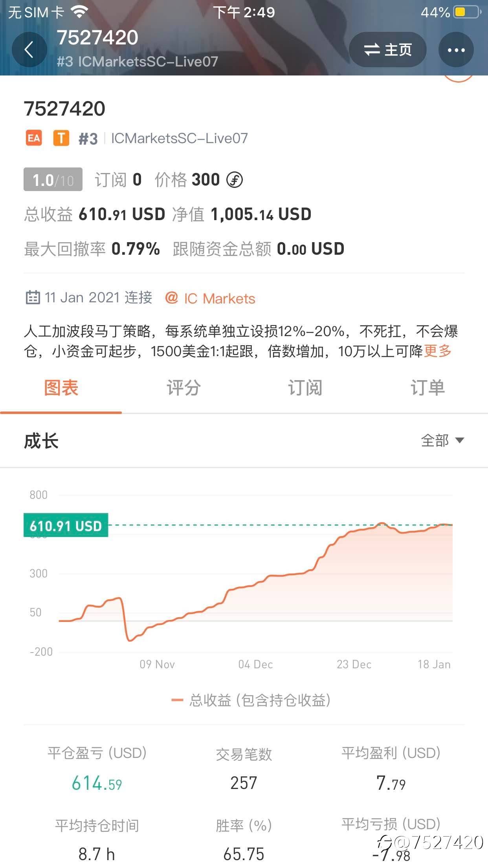The image size is (488, 868).
Task: Open the three-dot more options menu
Action: pos(456,50)
